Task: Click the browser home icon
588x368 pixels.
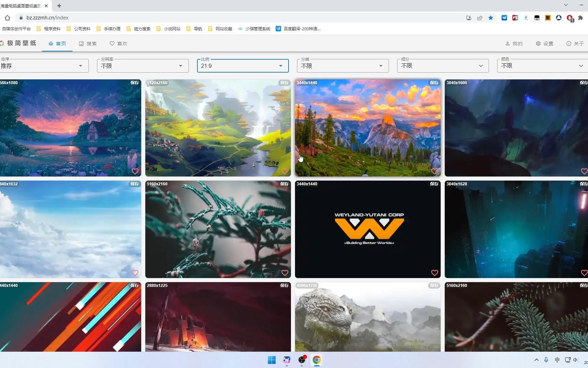Action: 7,18
